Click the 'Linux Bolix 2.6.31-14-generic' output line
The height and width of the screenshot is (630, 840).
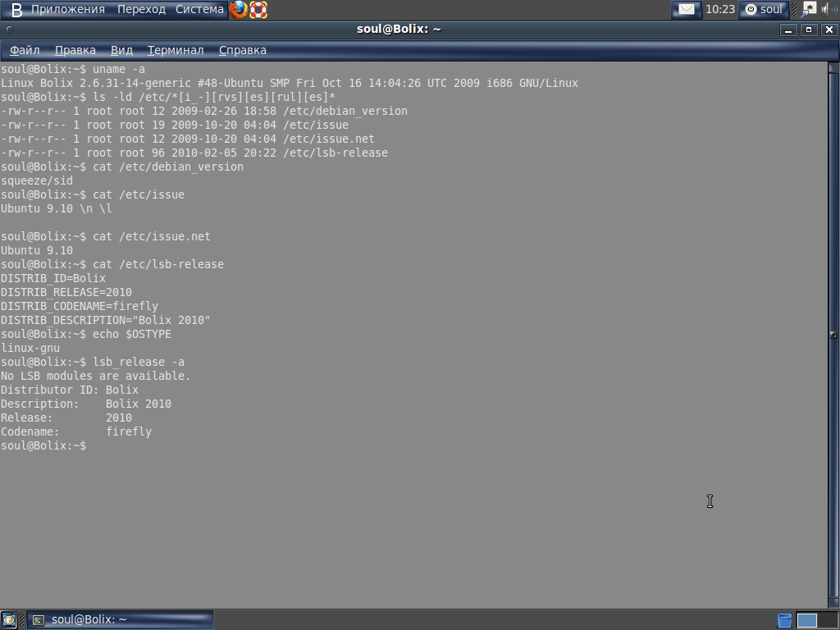(x=290, y=83)
